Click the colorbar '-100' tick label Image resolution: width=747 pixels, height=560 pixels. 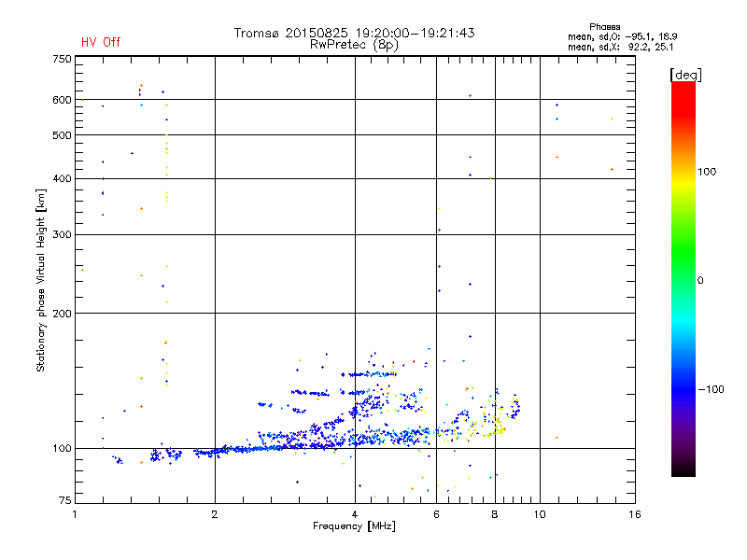tap(711, 389)
